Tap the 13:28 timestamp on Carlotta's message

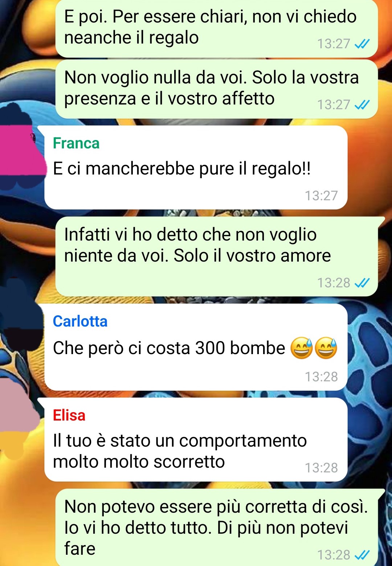tap(321, 377)
